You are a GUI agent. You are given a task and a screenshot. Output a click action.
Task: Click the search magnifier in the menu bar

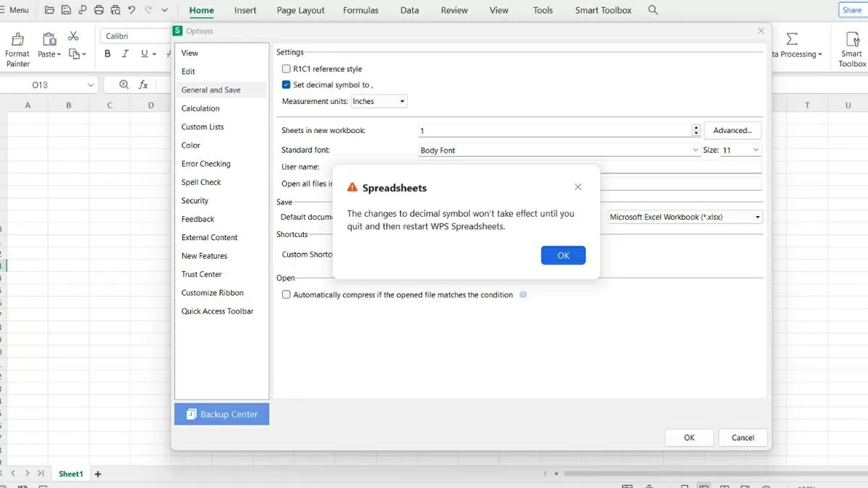(x=653, y=10)
